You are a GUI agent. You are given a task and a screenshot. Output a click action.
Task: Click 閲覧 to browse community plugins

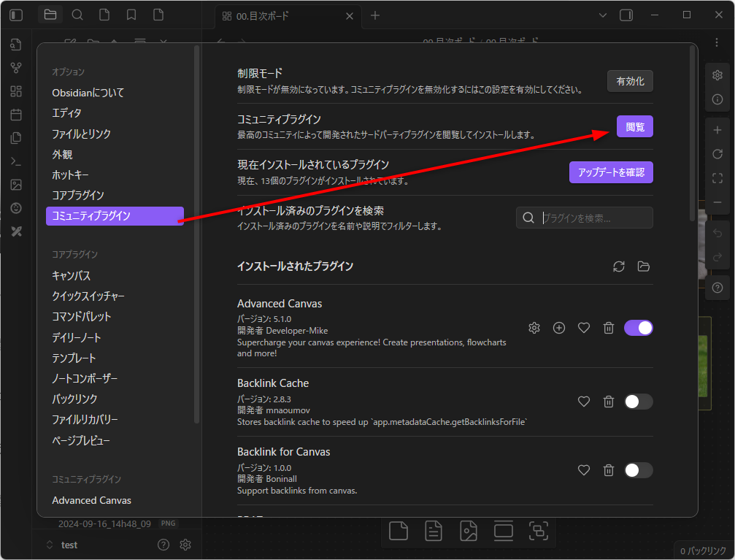pos(635,126)
